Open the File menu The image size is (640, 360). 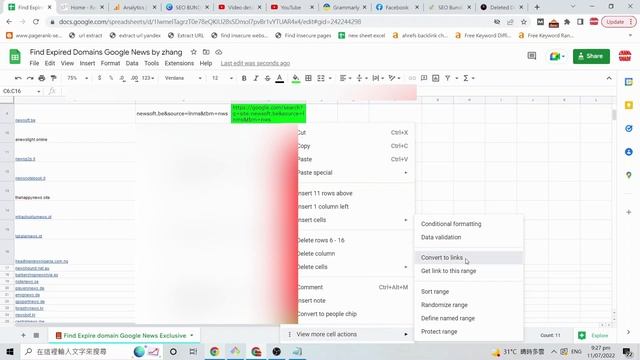click(x=34, y=63)
